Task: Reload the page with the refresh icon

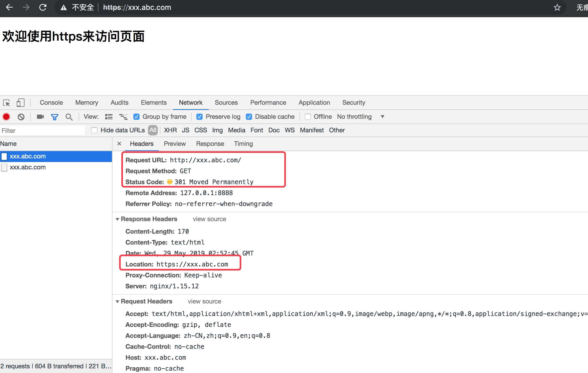Action: [43, 7]
